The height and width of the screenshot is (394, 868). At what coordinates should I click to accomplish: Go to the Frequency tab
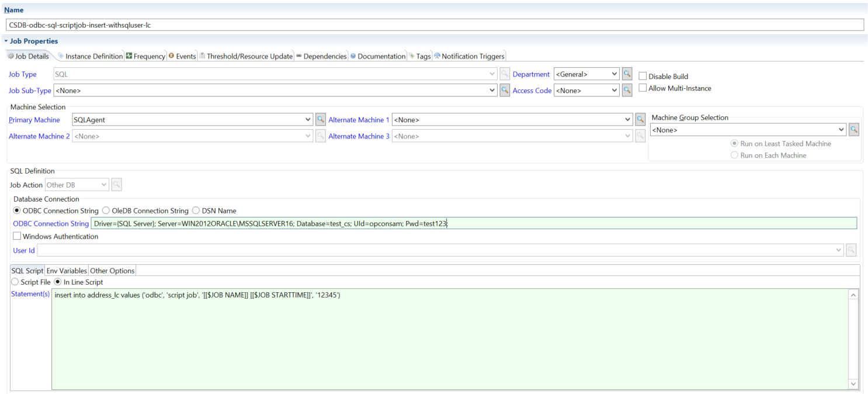pos(145,56)
